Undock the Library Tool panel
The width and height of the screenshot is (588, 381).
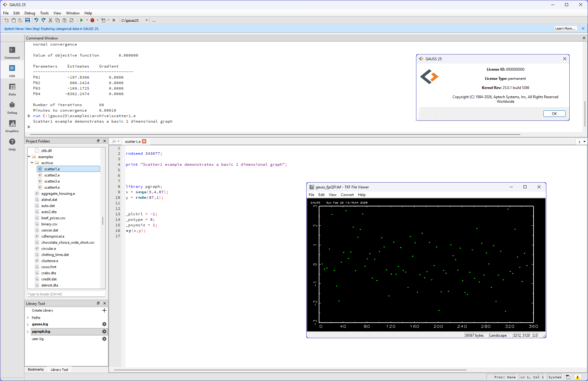pos(98,303)
